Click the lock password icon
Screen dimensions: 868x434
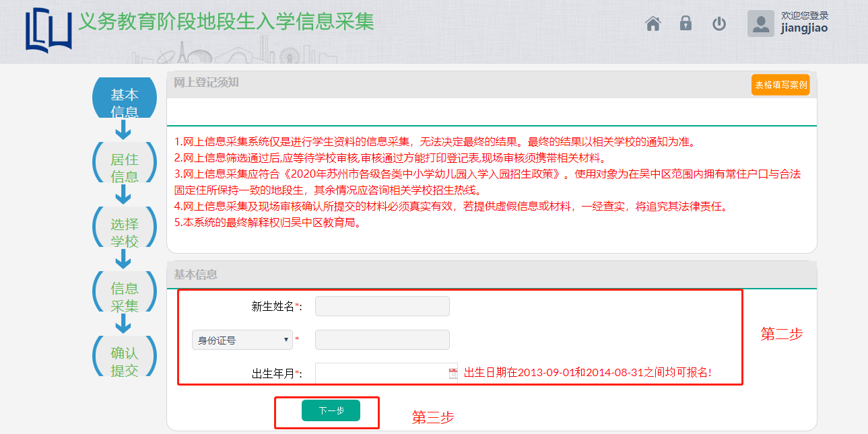click(686, 24)
